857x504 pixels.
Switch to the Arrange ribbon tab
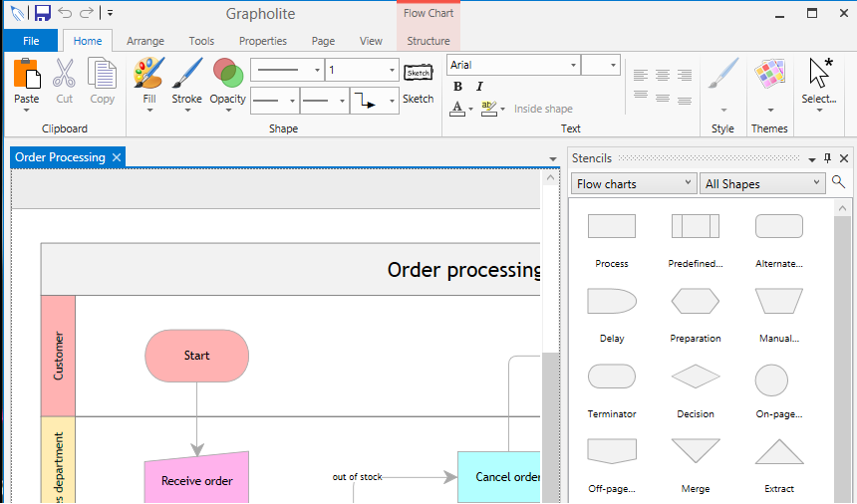coord(145,41)
